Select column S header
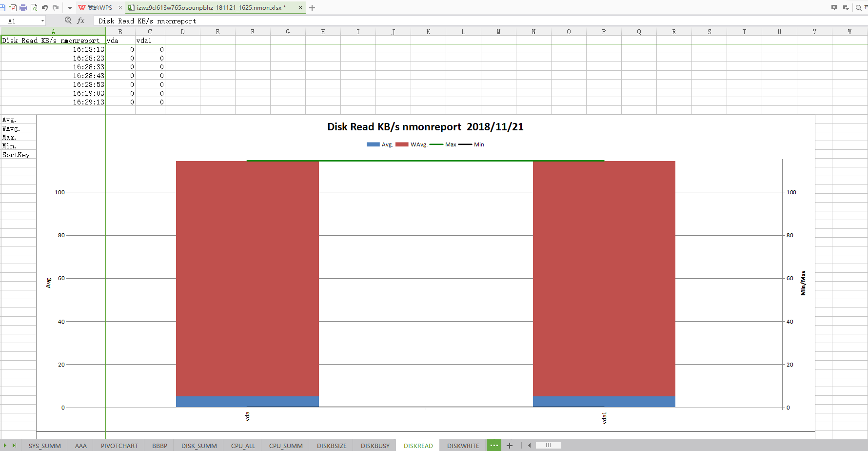Screen dimensions: 868x451 tap(710, 32)
